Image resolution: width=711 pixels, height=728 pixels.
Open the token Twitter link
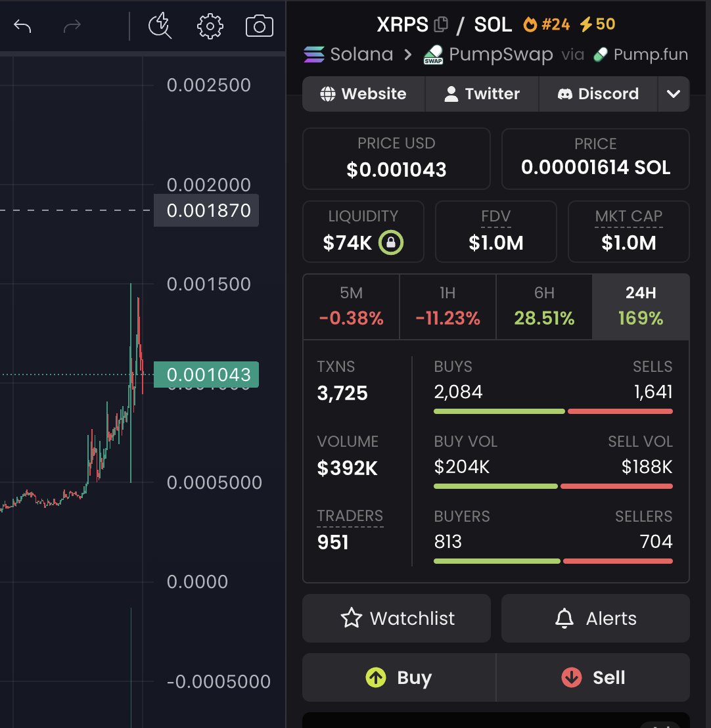tap(482, 94)
